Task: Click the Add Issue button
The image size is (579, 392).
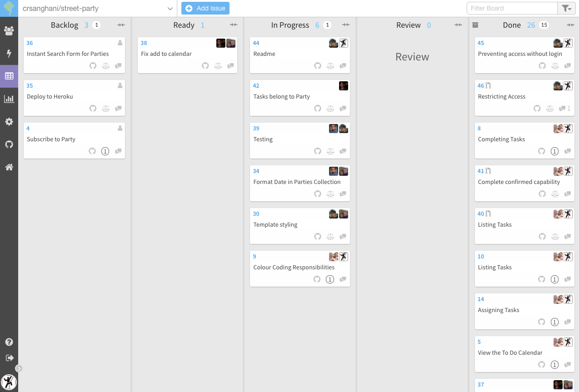Action: (x=205, y=8)
